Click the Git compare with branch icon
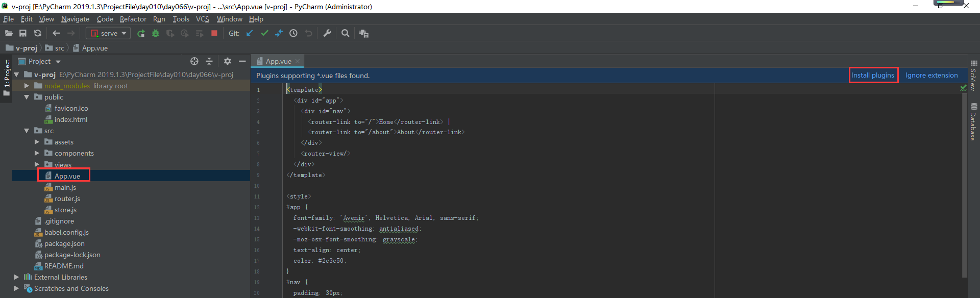This screenshot has width=980, height=298. (x=279, y=33)
